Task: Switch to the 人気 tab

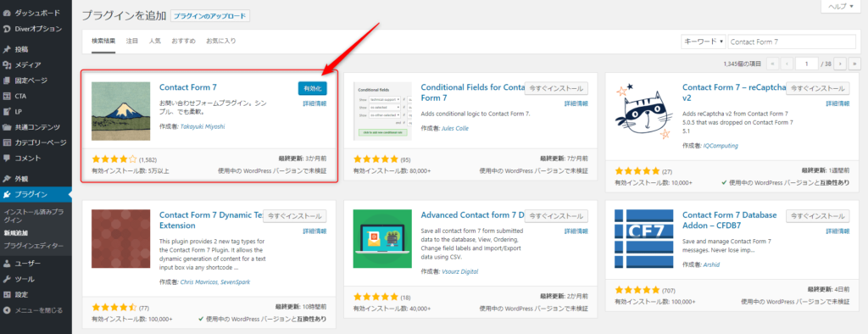Action: pos(154,41)
